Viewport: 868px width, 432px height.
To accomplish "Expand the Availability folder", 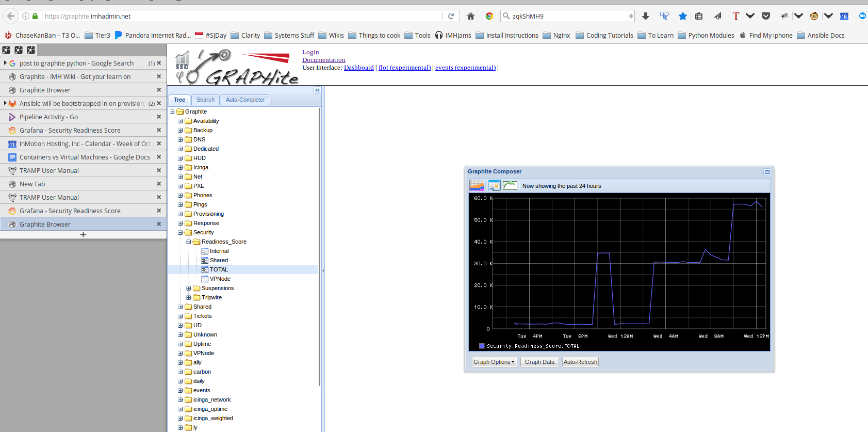I will [x=181, y=121].
